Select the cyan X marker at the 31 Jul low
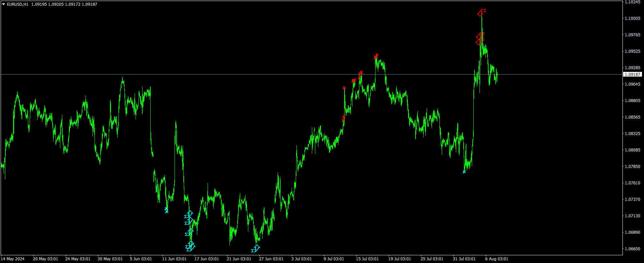This screenshot has height=263, width=644. (x=464, y=172)
